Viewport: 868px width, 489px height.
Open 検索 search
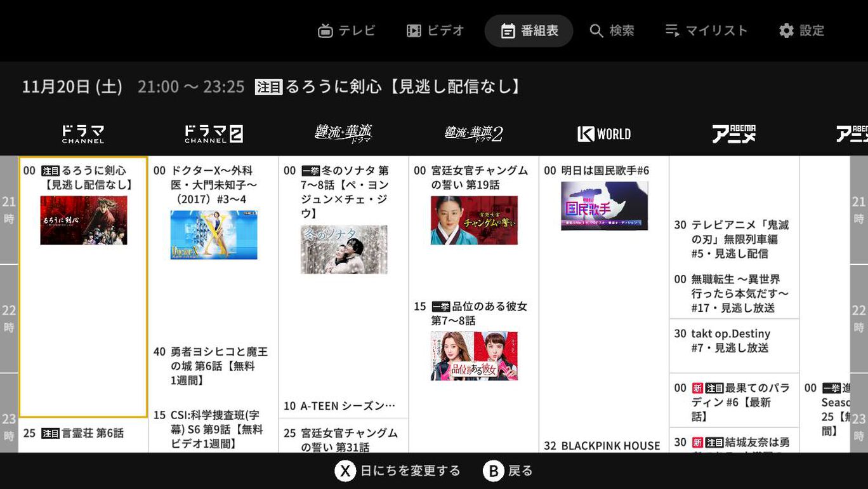click(612, 30)
